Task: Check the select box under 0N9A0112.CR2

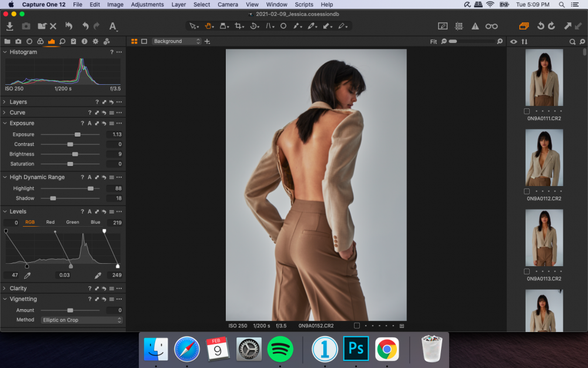Action: pos(527,191)
